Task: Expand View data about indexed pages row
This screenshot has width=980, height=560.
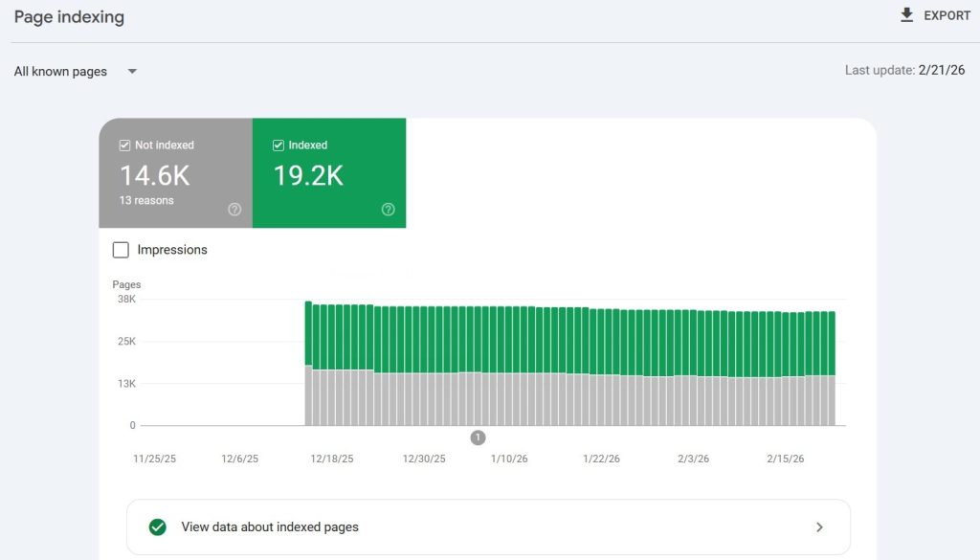Action: coord(819,526)
